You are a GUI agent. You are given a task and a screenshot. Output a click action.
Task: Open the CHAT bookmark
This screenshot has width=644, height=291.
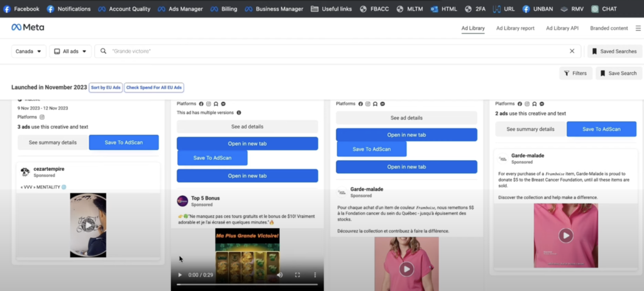coord(604,9)
